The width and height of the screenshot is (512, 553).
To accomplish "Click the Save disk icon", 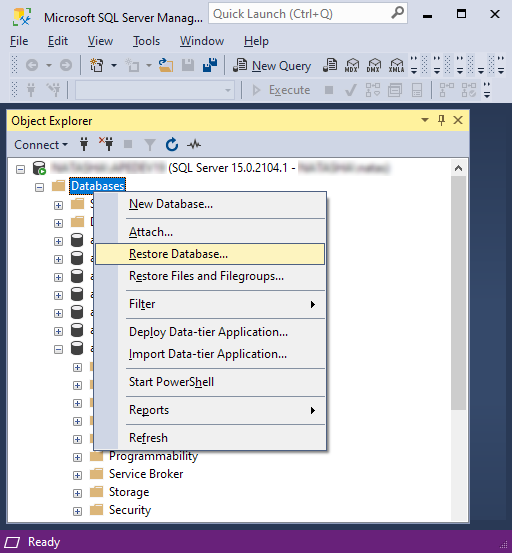I will click(x=188, y=65).
